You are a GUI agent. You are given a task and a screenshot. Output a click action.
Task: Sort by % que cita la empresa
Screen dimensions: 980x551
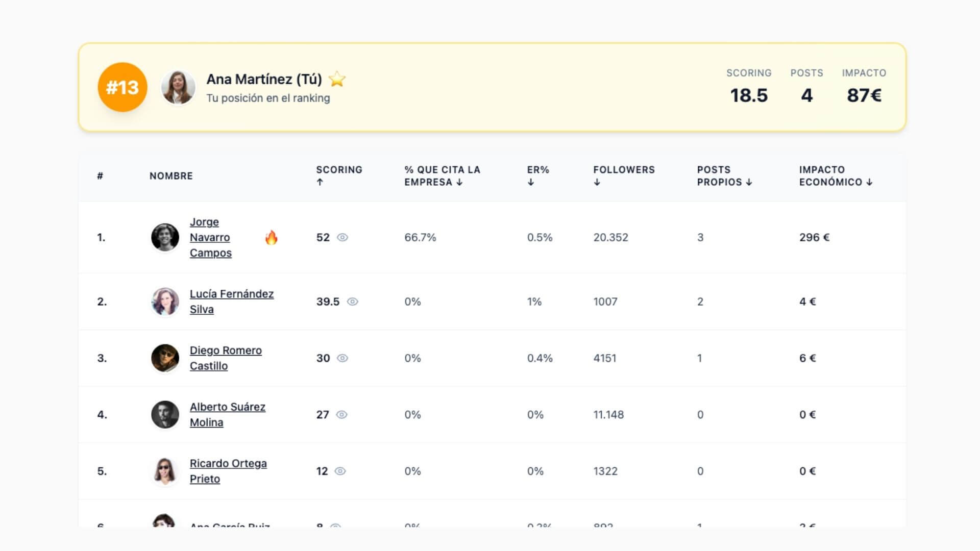442,176
